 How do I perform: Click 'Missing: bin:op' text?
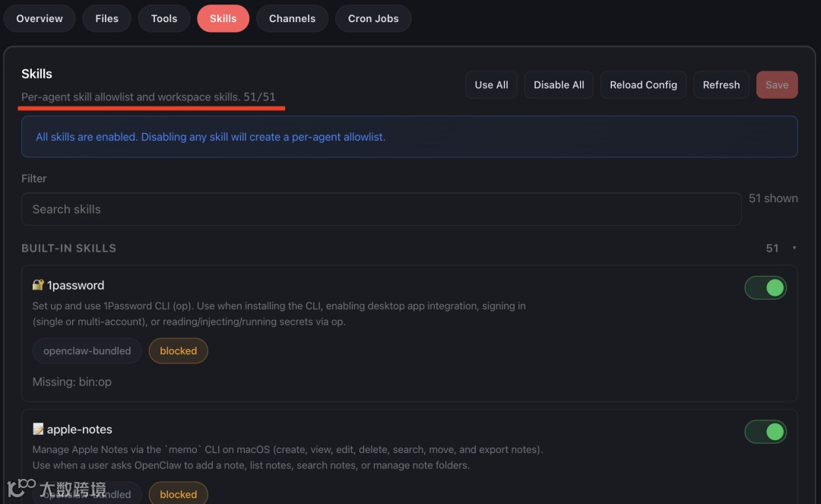(x=71, y=382)
